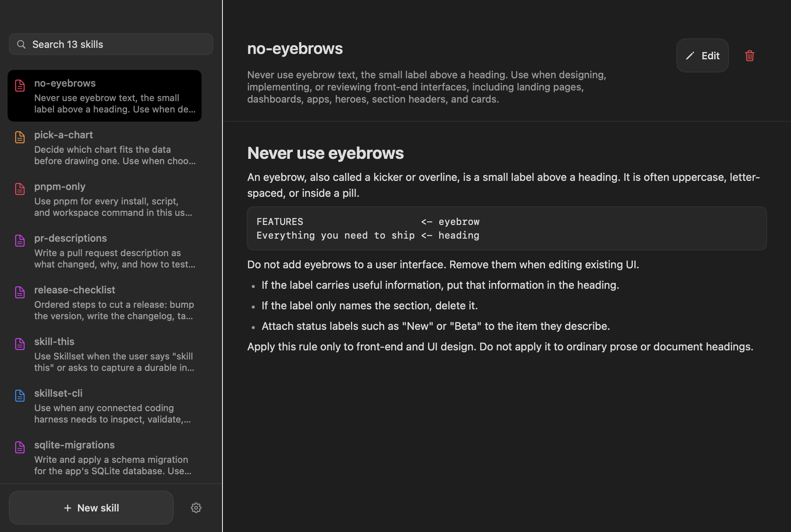Open the release-checklist skill
This screenshot has width=791, height=532.
(105, 302)
